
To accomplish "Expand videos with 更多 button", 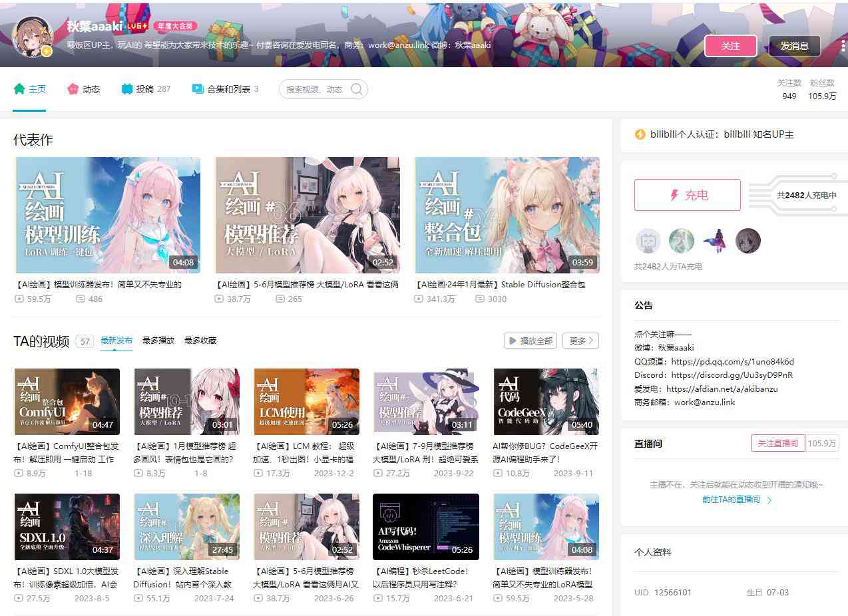I will click(580, 341).
